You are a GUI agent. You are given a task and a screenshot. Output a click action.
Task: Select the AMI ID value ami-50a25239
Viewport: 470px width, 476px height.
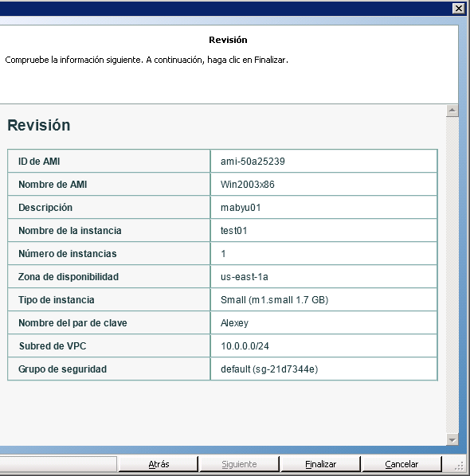tap(253, 162)
